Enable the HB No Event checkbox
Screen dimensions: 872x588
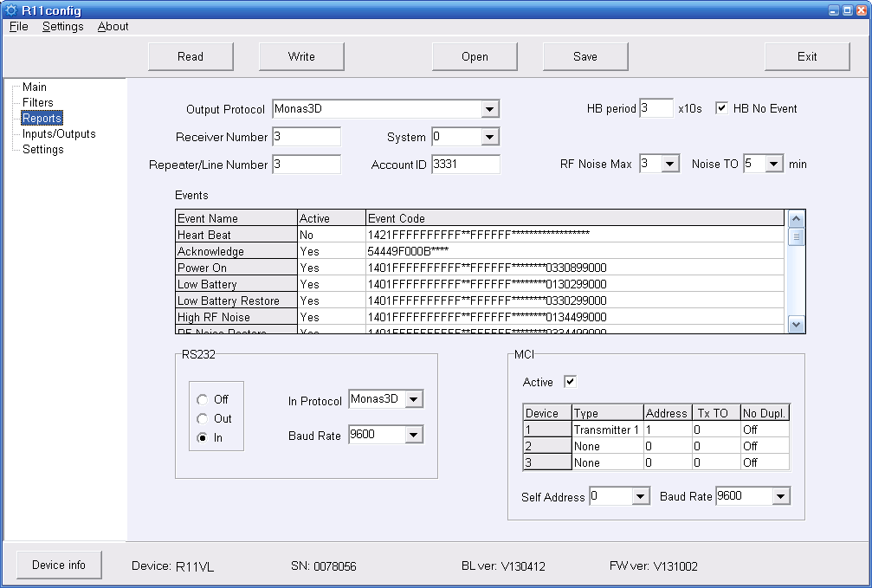(721, 108)
